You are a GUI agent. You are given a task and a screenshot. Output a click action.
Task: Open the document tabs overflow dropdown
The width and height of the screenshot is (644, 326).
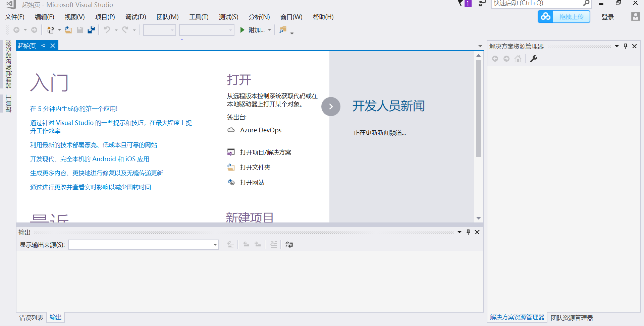[x=480, y=46]
